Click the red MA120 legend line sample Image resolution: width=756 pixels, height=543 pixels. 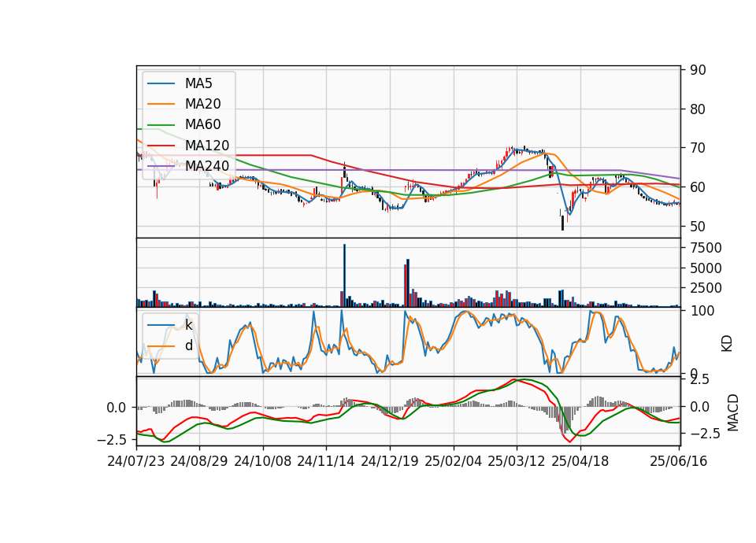[161, 146]
